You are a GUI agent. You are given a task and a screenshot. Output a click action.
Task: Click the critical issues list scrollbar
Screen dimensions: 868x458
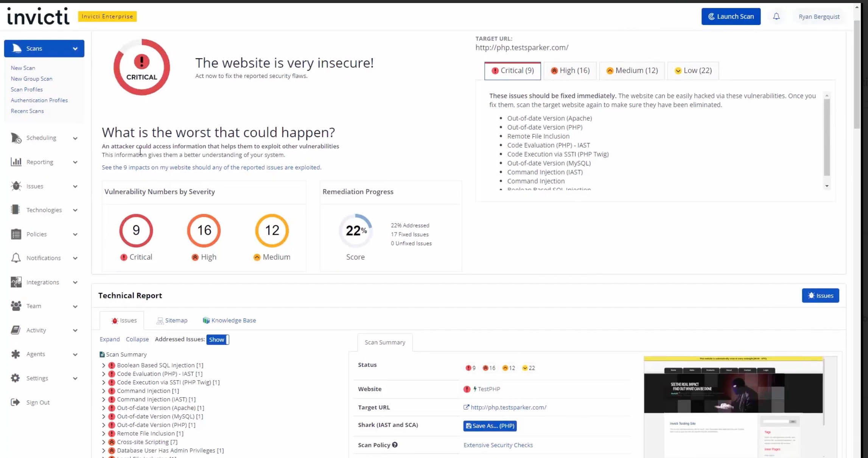tap(827, 137)
